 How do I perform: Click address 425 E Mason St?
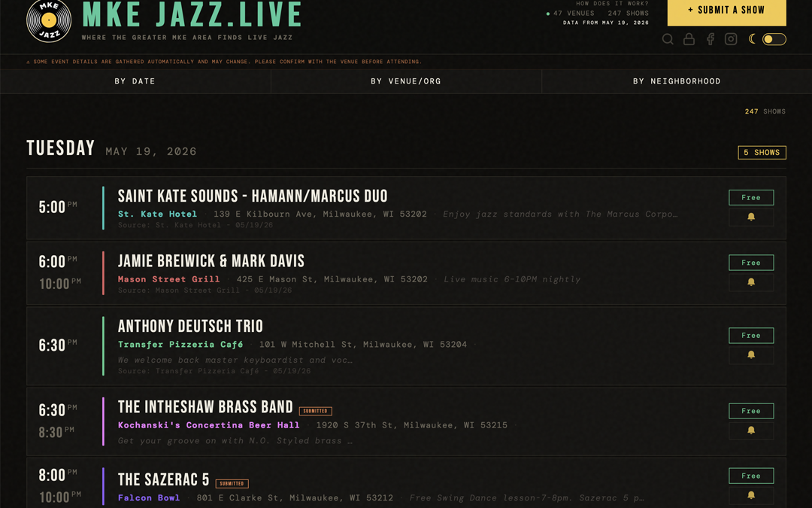pos(332,279)
